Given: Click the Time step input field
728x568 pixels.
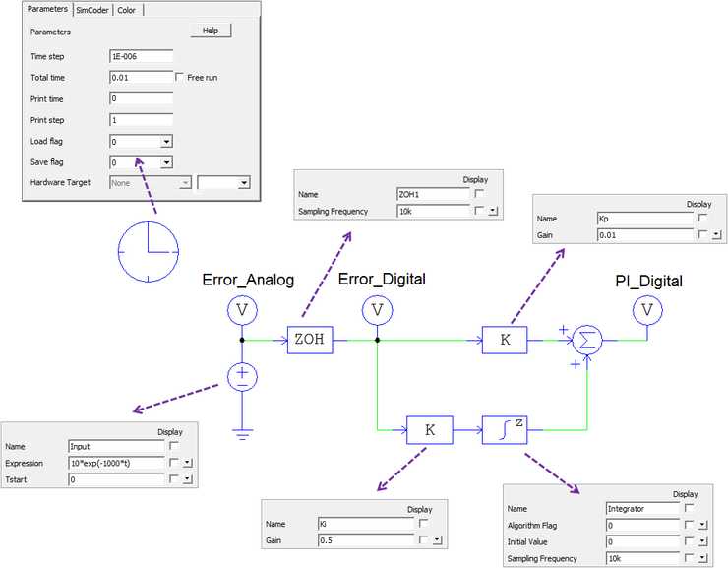Looking at the screenshot, I should [141, 56].
